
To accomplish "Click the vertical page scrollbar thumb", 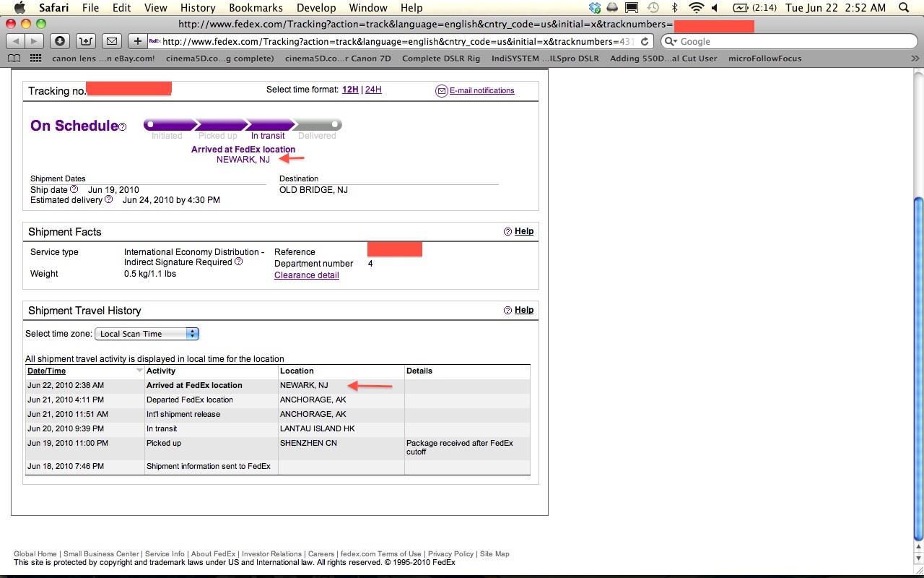I will (x=918, y=368).
